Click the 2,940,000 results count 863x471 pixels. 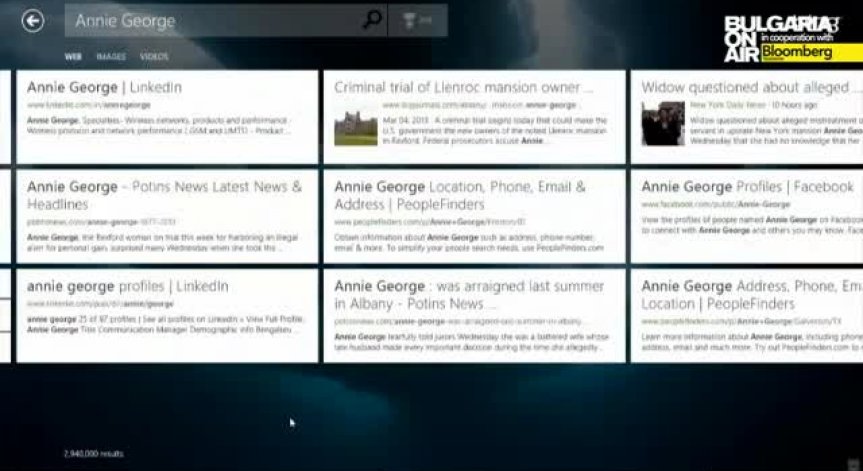point(94,454)
